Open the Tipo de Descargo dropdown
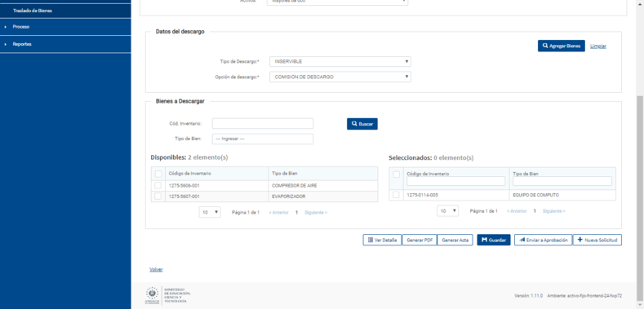Image resolution: width=644 pixels, height=309 pixels. (x=340, y=61)
